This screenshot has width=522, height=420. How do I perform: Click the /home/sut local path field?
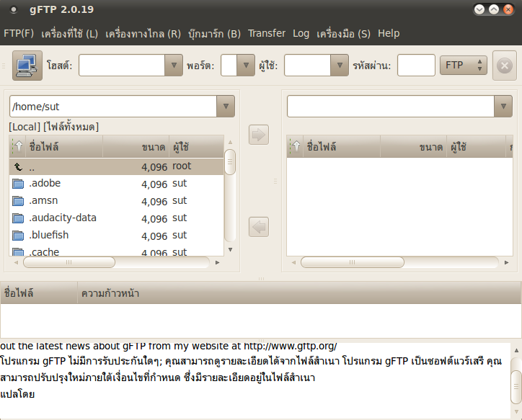coord(113,107)
